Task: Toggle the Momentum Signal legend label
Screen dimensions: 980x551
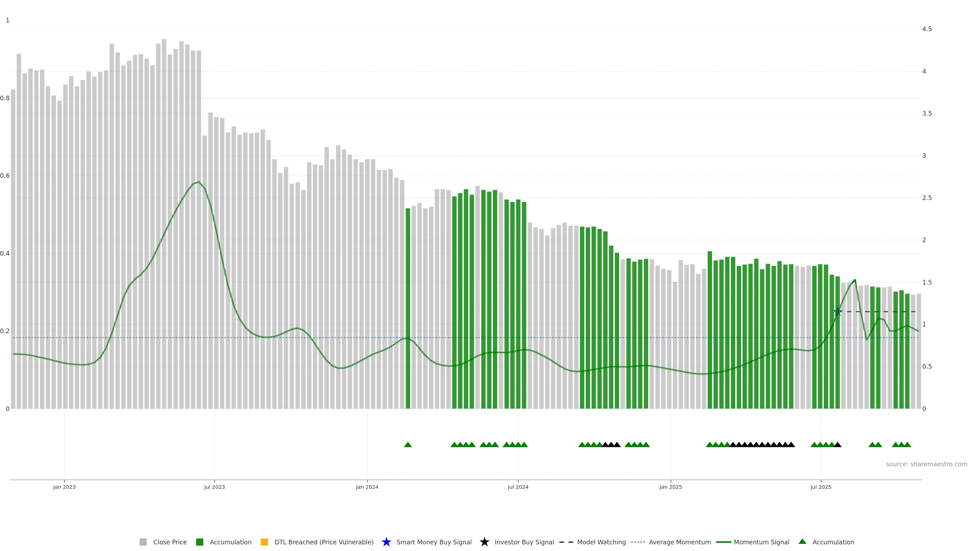Action: point(761,542)
